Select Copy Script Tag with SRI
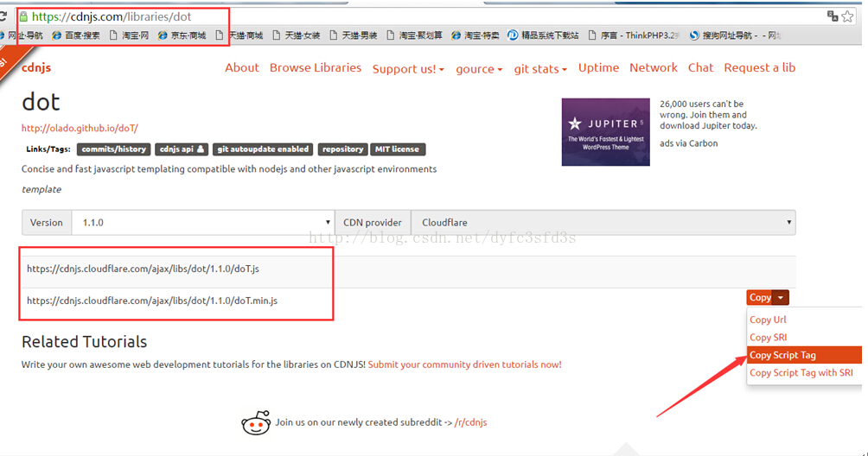The height and width of the screenshot is (456, 868). pos(801,372)
